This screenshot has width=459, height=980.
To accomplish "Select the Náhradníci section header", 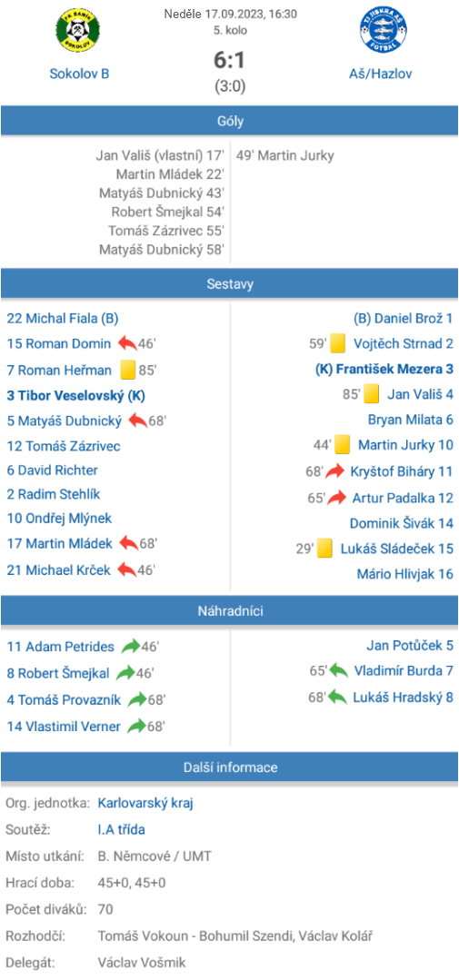I will click(229, 610).
